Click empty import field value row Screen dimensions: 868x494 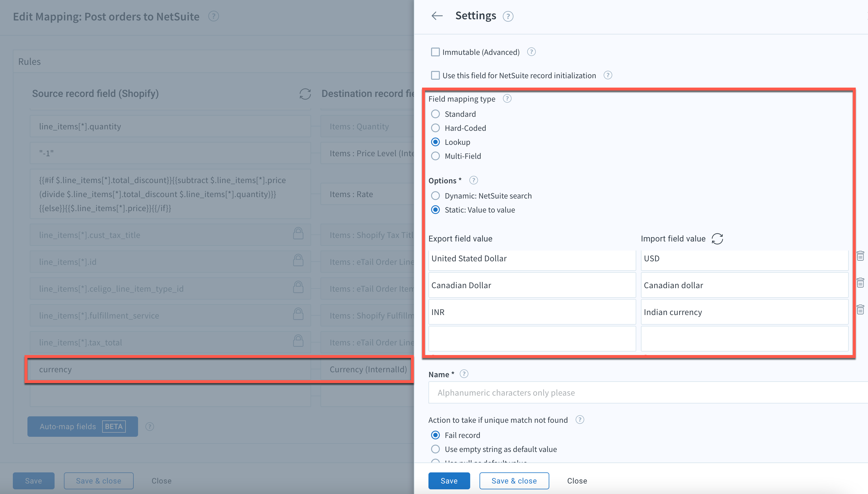(x=745, y=339)
